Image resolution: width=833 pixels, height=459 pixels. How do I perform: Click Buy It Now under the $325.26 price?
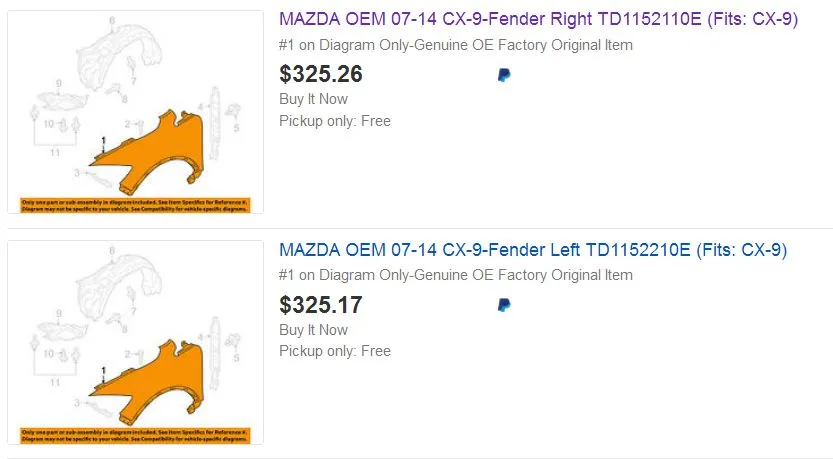click(x=313, y=99)
